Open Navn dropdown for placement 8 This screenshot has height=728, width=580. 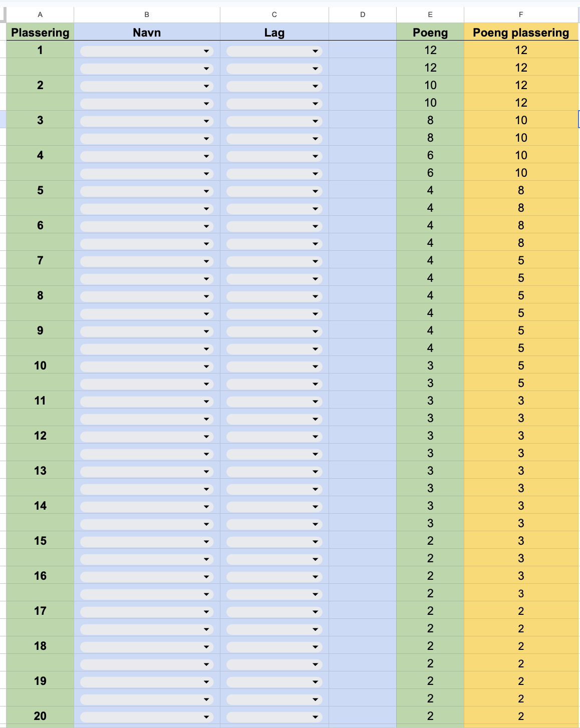(147, 296)
